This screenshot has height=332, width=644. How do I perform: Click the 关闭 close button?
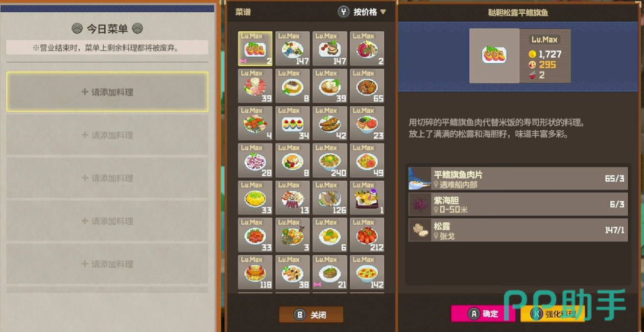tap(311, 315)
